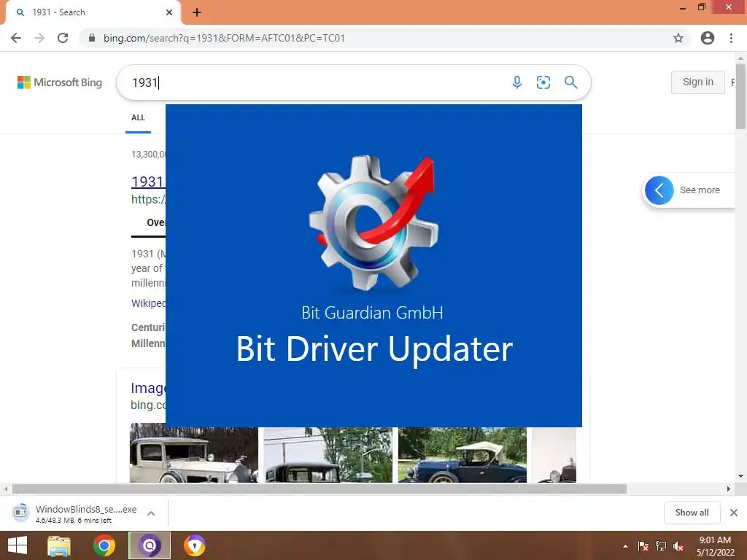
Task: Click the Bit Driver Updater gear logo
Action: coord(373,222)
